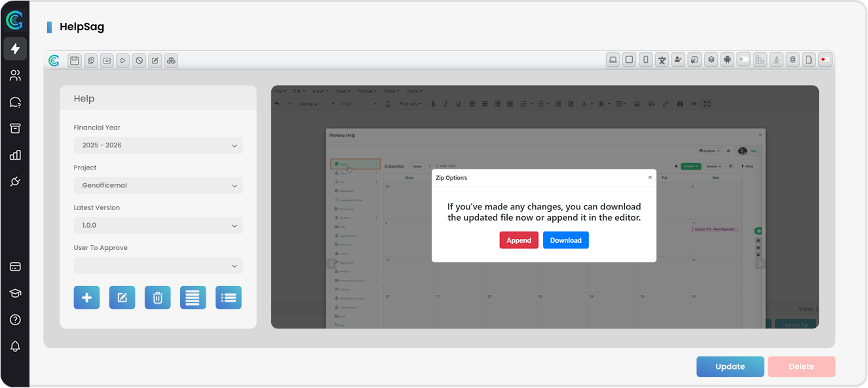Click the blue plus icon in Help panel
The image size is (868, 388).
(x=86, y=297)
